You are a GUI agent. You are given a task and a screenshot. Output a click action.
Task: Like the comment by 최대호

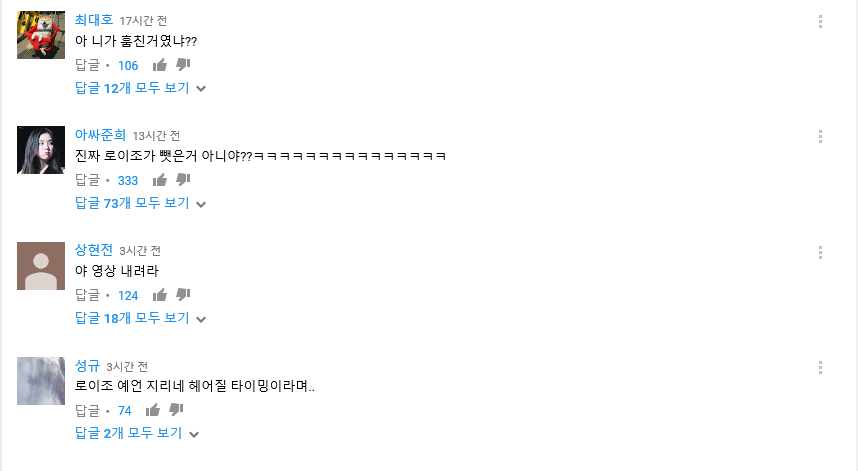(x=160, y=65)
